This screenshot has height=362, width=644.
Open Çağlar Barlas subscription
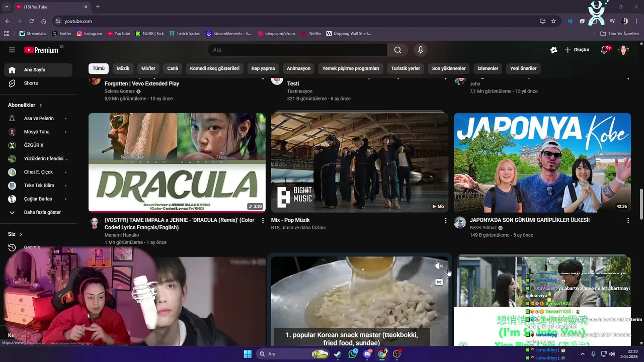[38, 199]
